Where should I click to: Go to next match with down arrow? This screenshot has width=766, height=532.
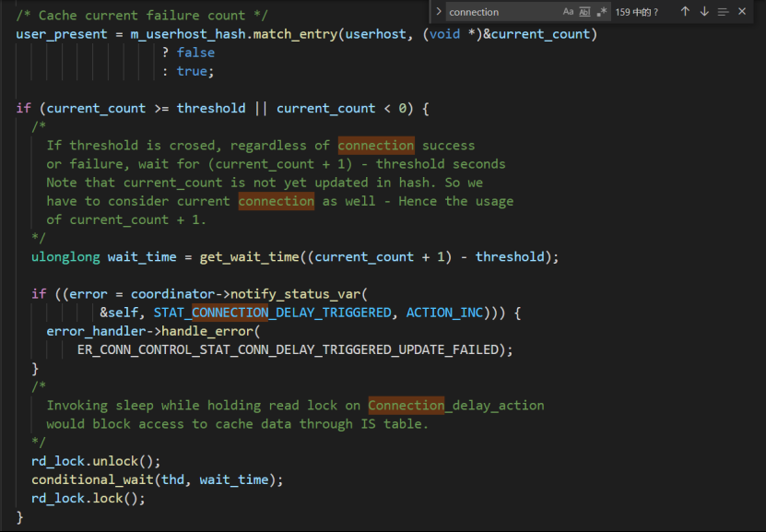click(x=704, y=12)
